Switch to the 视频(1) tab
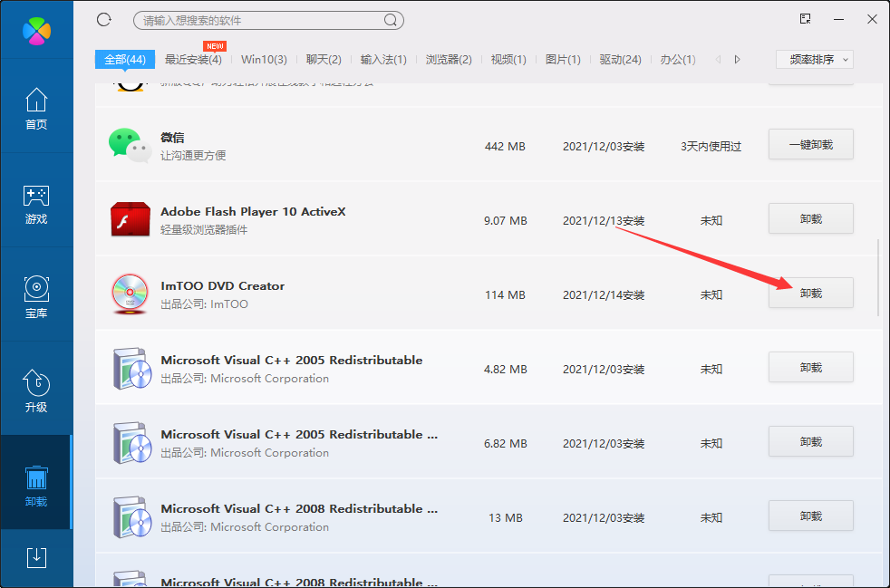Screen dimensions: 890x588 pyautogui.click(x=508, y=59)
